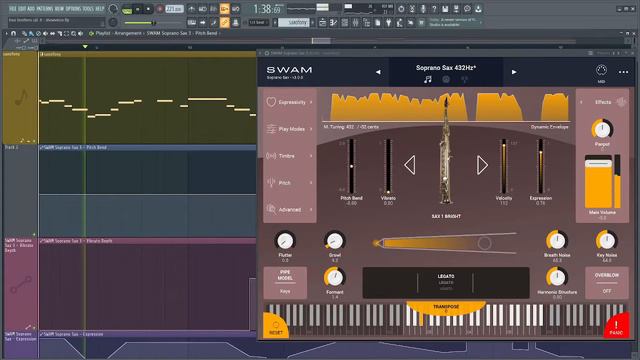
Task: Click the time display 1:38
Action: click(267, 9)
